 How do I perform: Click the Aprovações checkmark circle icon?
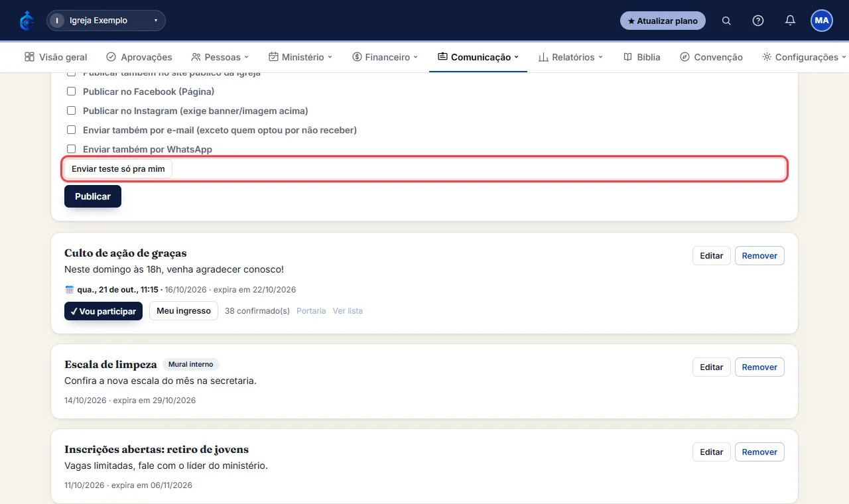[x=111, y=57]
